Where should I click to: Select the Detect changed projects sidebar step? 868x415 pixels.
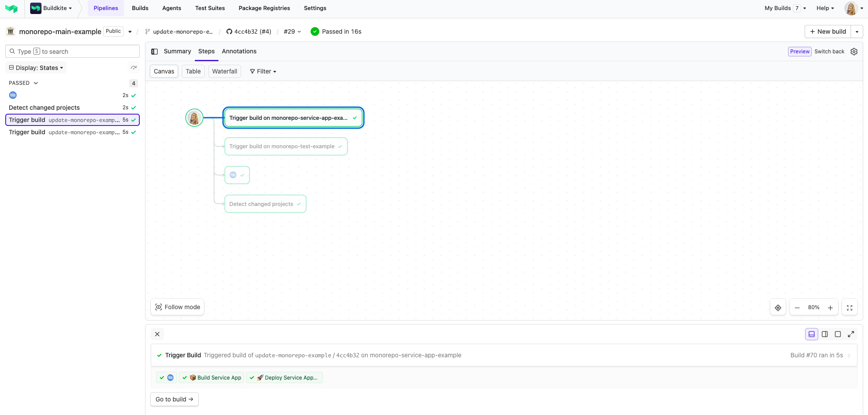(73, 108)
